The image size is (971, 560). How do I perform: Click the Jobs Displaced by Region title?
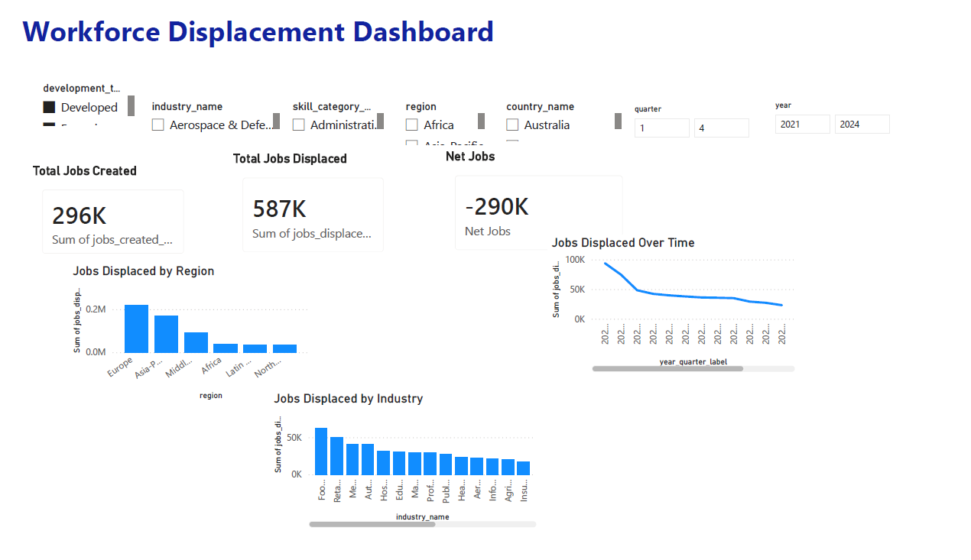[144, 271]
